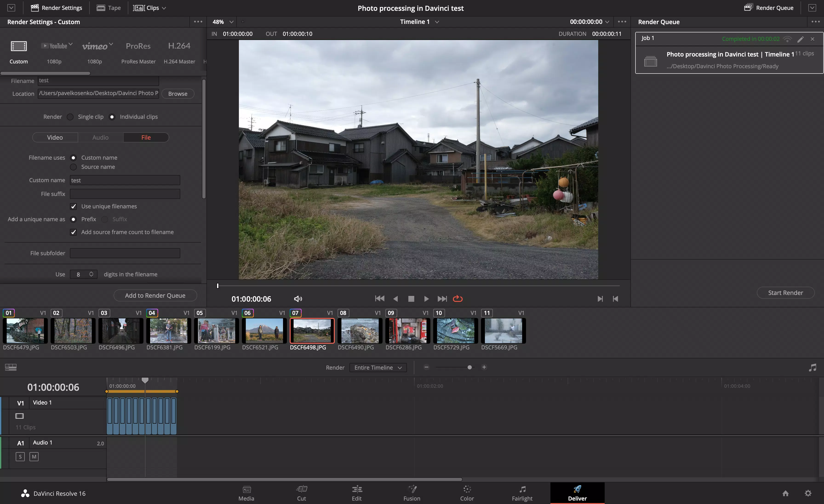Uncheck Use unique filenames
This screenshot has height=504, width=824.
[74, 207]
